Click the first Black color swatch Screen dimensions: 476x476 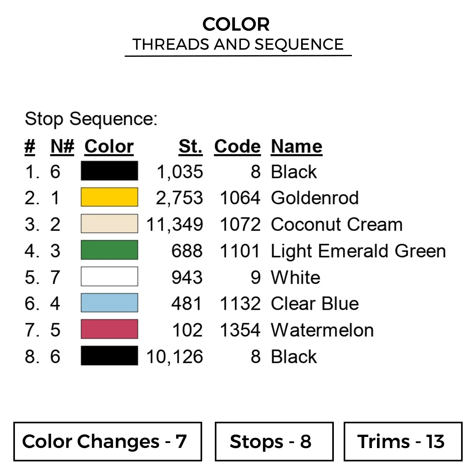point(109,171)
